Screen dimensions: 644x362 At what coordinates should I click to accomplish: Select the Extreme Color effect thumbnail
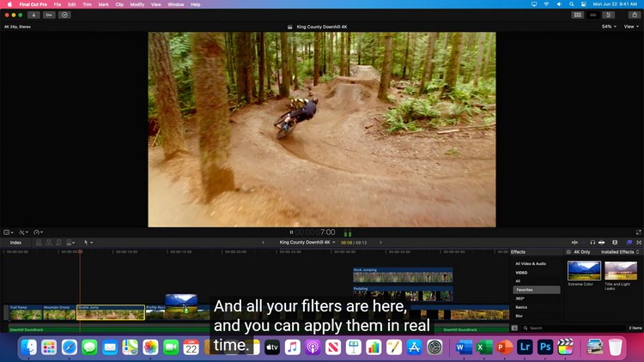(584, 271)
